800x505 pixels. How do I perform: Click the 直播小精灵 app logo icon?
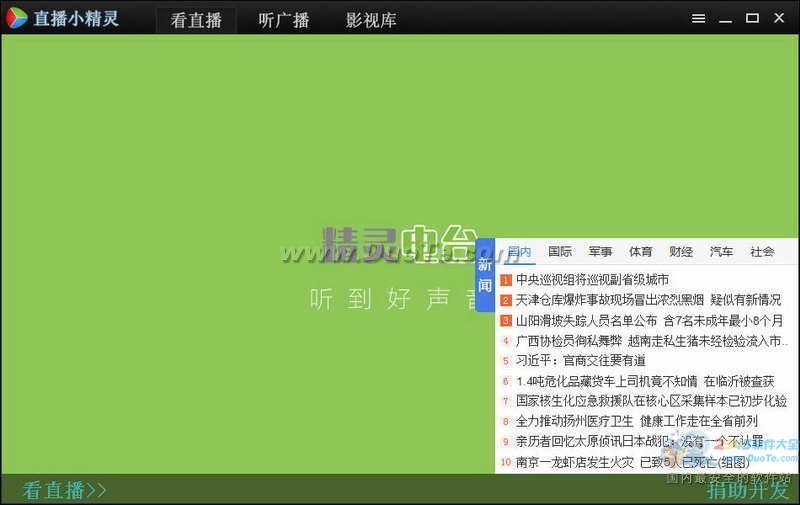(x=16, y=18)
